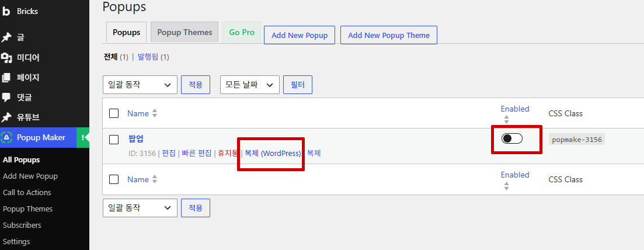Click the 필터 filter button
644x250 pixels.
(298, 85)
